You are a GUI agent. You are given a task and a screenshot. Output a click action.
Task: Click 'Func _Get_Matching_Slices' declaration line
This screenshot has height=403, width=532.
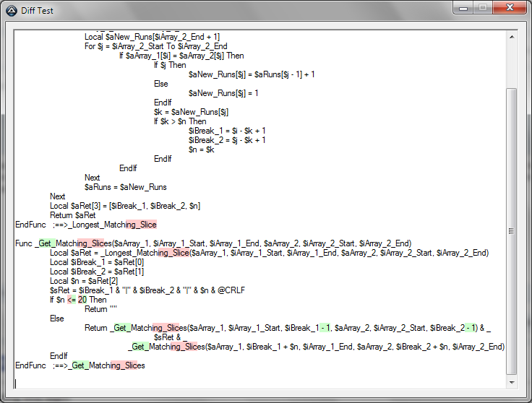tap(213, 243)
